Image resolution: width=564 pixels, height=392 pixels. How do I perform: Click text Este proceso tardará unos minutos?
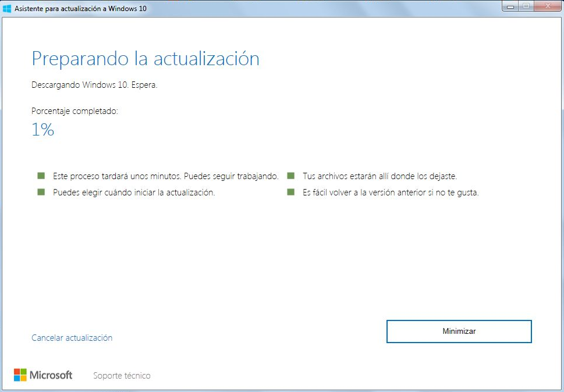pos(117,176)
